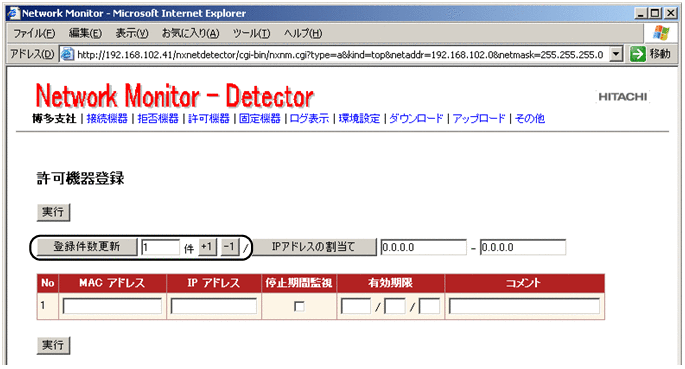This screenshot has width=685, height=369.
Task: Click the -1 decrement button
Action: 229,247
